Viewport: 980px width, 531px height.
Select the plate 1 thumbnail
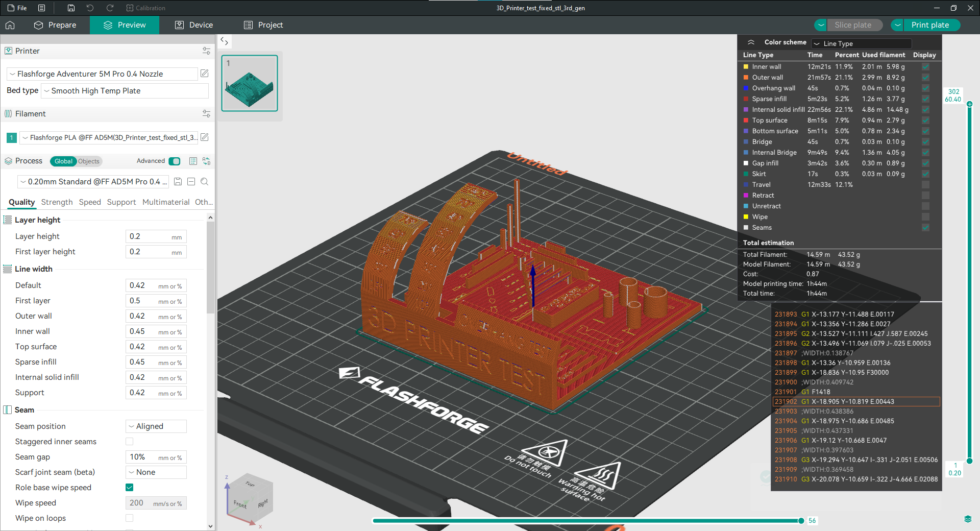coord(250,83)
